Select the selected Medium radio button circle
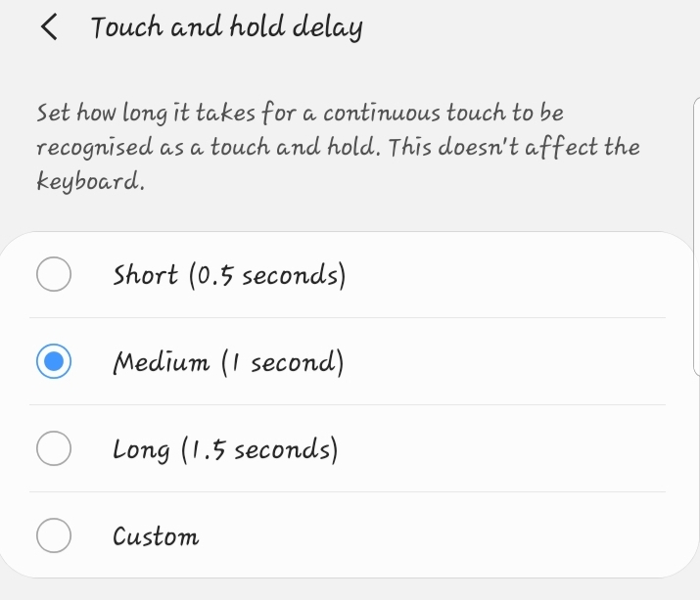 click(54, 361)
